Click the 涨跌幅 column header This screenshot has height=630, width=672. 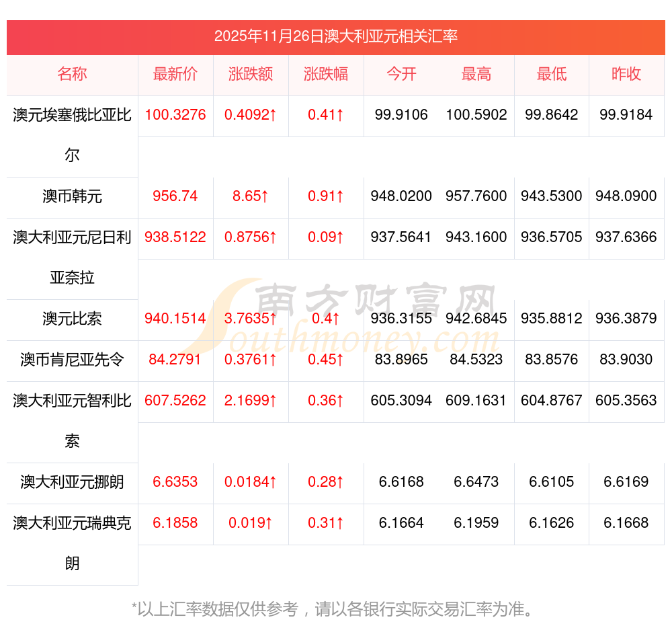[326, 74]
